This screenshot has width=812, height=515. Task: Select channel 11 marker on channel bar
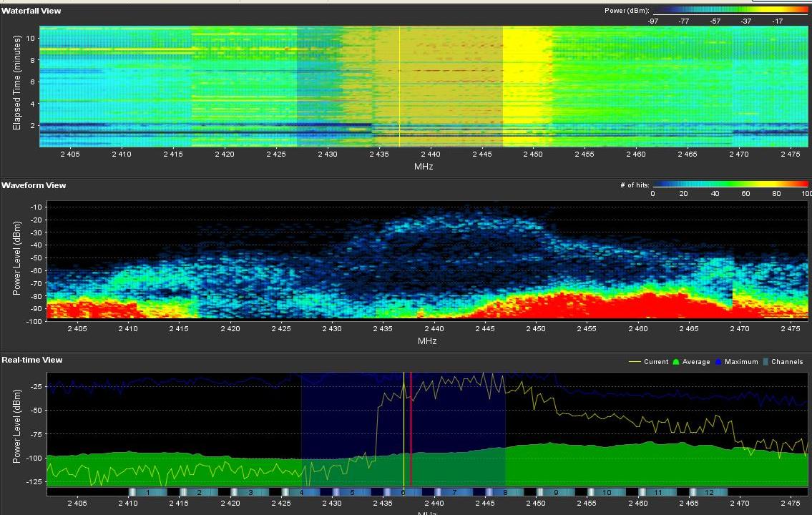point(659,493)
